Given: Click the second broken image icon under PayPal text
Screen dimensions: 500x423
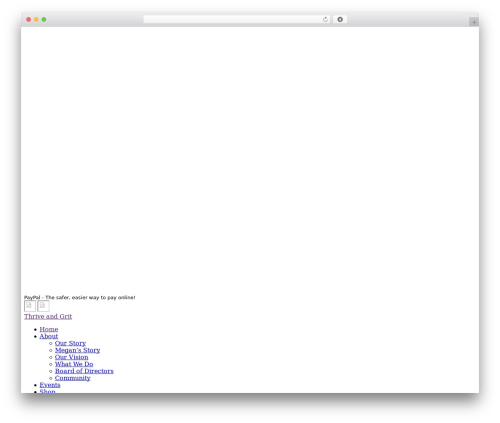Looking at the screenshot, I should tap(43, 306).
